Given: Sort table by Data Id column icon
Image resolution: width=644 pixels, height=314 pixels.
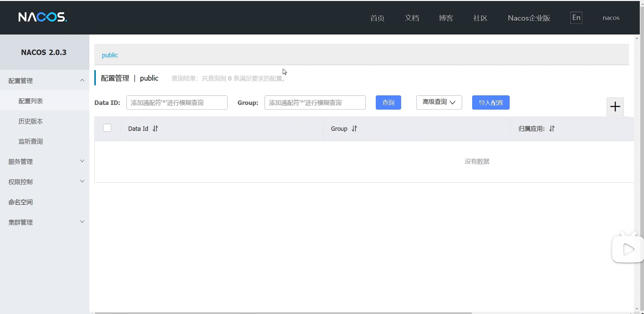Looking at the screenshot, I should (x=155, y=128).
